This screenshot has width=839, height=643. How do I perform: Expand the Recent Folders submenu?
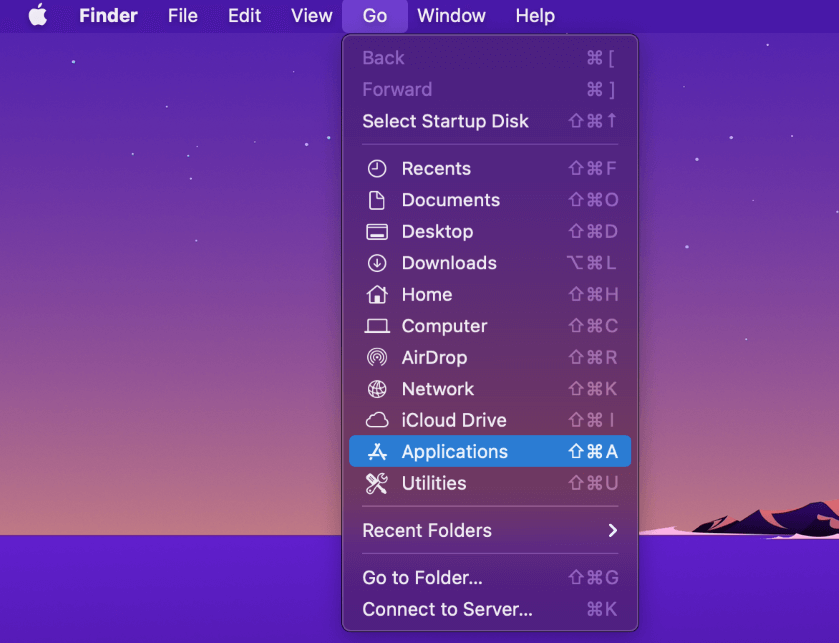tap(490, 531)
